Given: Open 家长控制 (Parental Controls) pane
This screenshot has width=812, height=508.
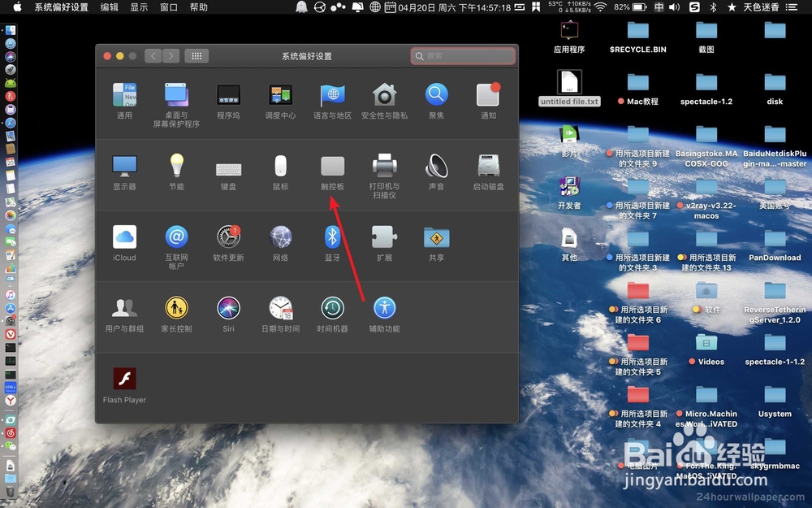Looking at the screenshot, I should (x=176, y=314).
